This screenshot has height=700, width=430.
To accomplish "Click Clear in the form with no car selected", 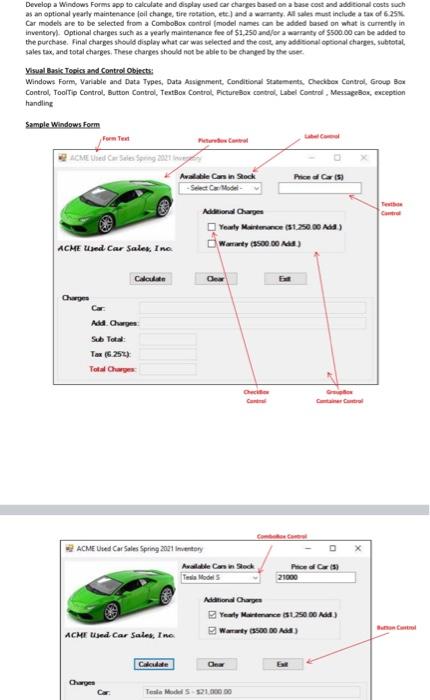I will coord(216,279).
